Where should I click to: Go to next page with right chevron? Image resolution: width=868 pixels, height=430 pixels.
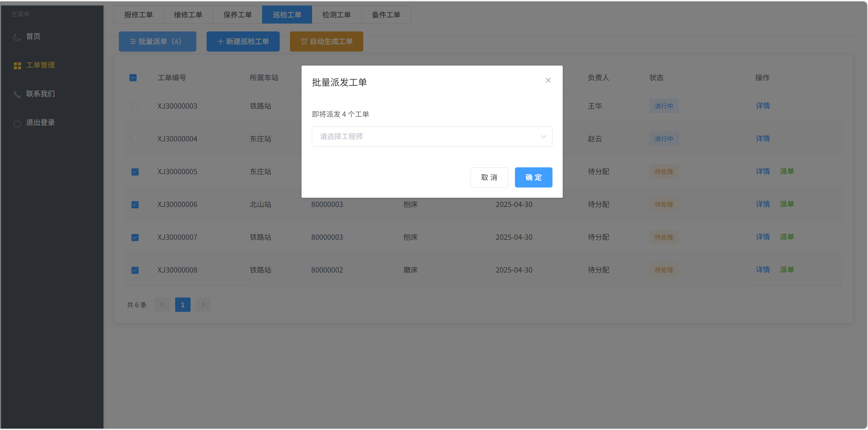203,305
